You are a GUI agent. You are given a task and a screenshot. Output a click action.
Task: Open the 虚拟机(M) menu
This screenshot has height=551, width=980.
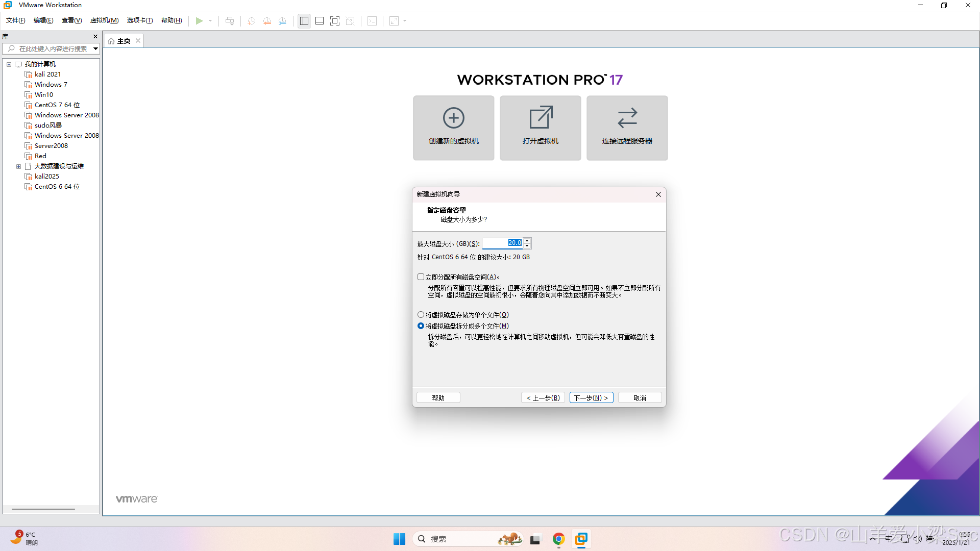104,20
